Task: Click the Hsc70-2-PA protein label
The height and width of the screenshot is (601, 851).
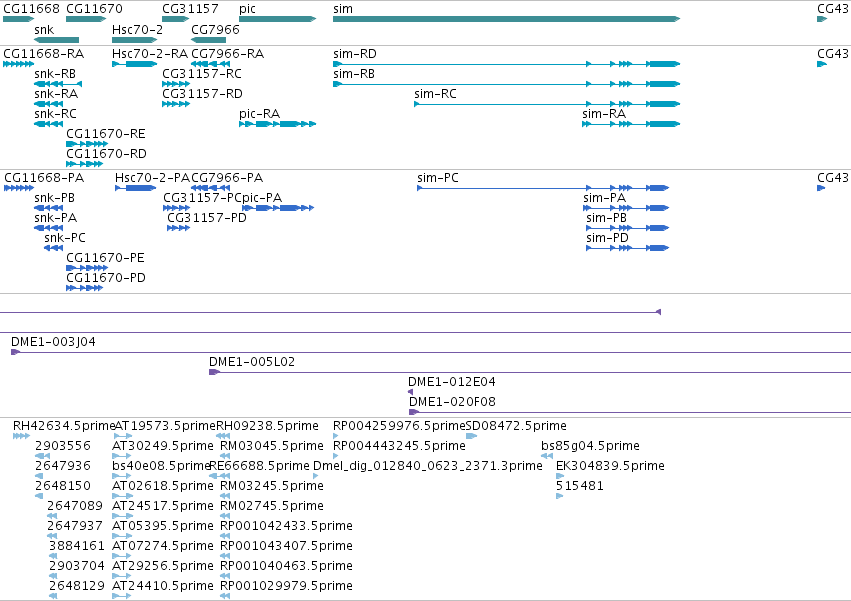Action: click(x=152, y=178)
